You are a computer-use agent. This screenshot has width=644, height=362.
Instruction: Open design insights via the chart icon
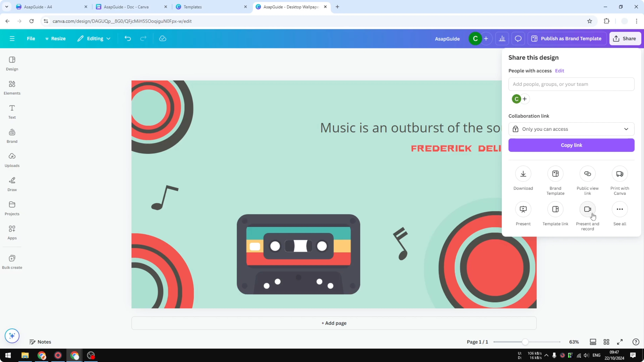click(x=502, y=38)
